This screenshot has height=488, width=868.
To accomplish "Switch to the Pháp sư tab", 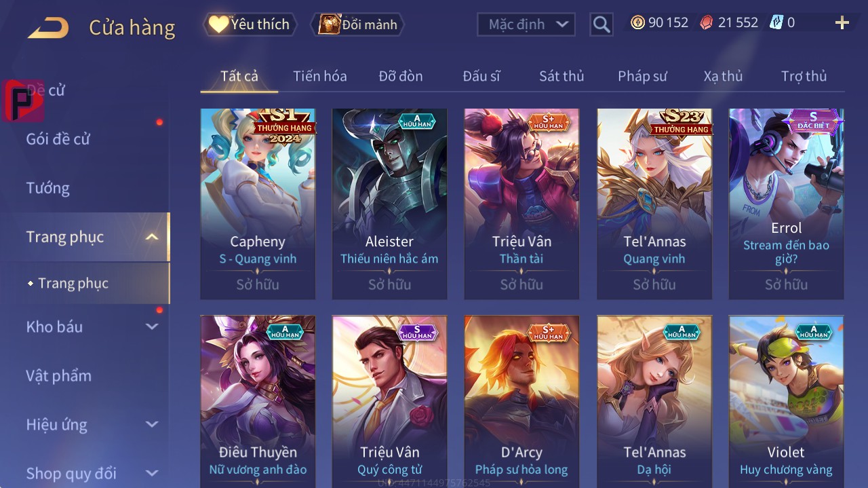I will tap(642, 76).
